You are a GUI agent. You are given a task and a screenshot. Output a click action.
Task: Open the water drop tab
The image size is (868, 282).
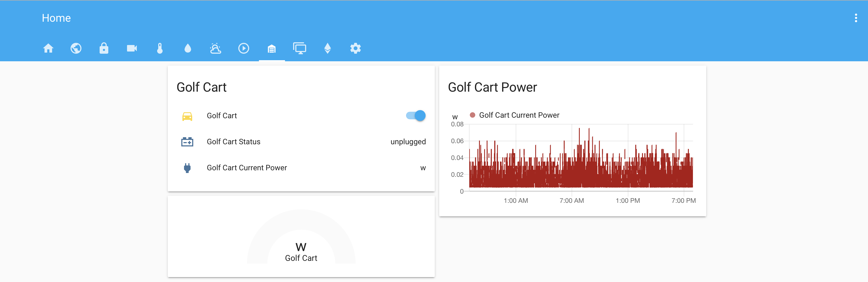[188, 49]
